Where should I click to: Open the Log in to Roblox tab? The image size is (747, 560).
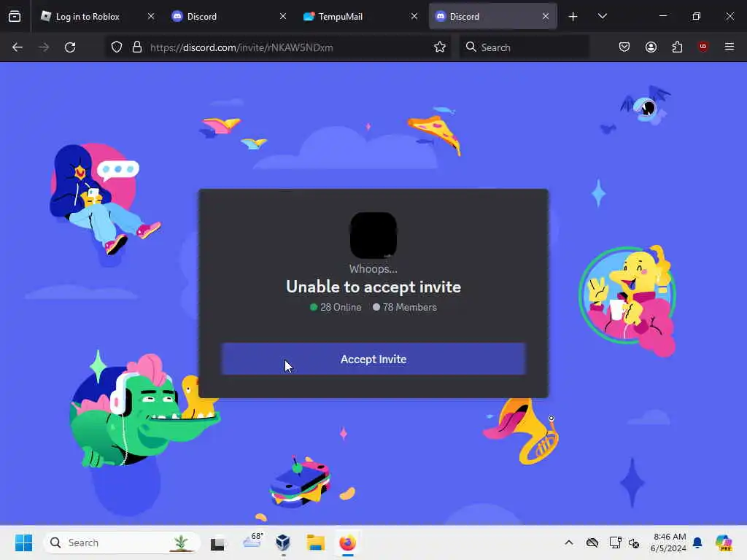[x=98, y=16]
